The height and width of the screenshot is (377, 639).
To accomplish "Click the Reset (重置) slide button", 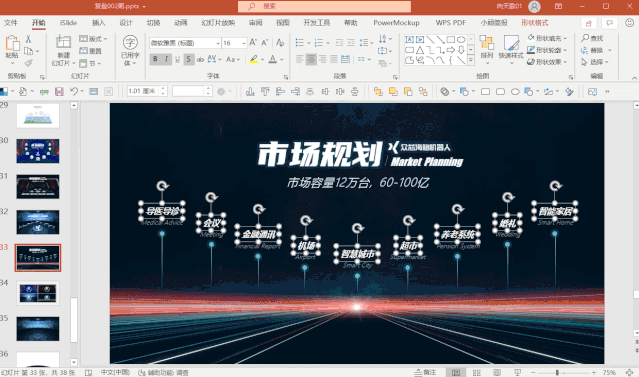I will (90, 51).
